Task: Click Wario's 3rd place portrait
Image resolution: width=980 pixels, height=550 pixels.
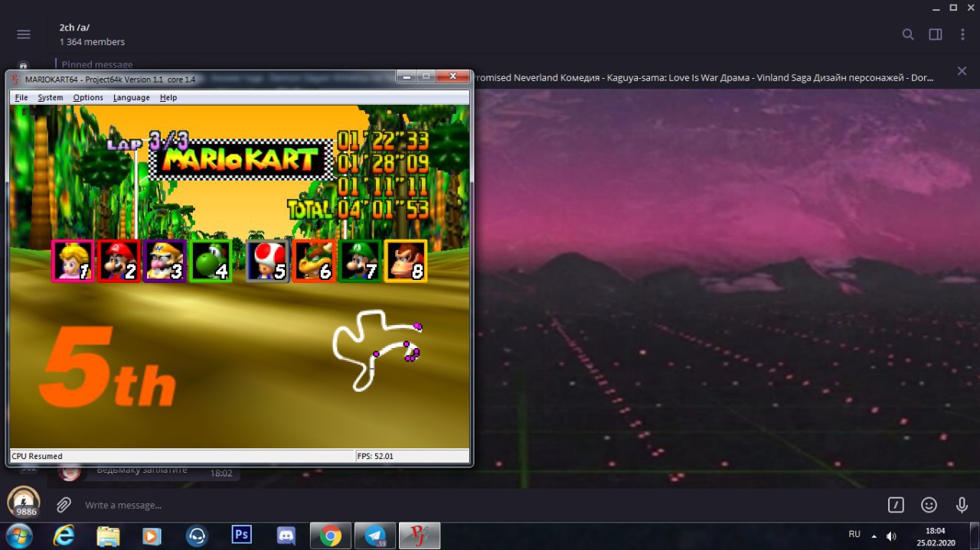Action: tap(165, 261)
